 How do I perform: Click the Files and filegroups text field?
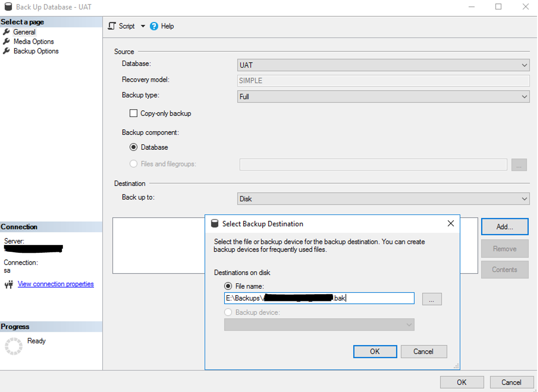click(x=373, y=165)
